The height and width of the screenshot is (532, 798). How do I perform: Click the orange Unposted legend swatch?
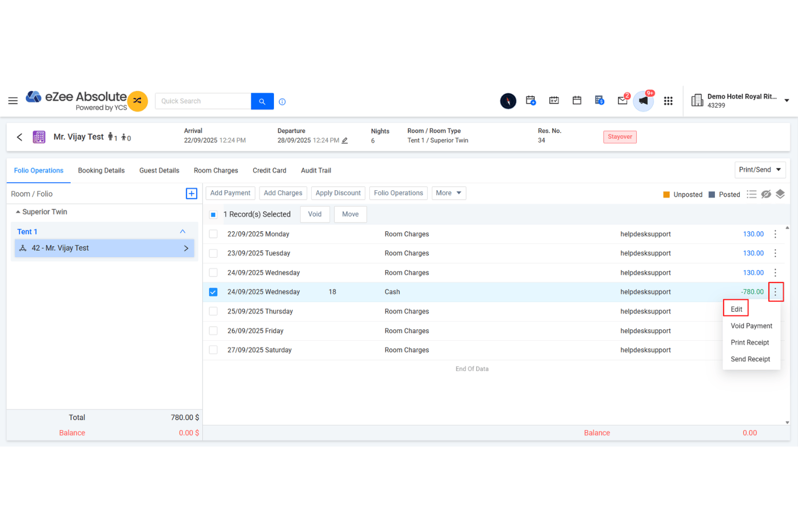(x=666, y=195)
